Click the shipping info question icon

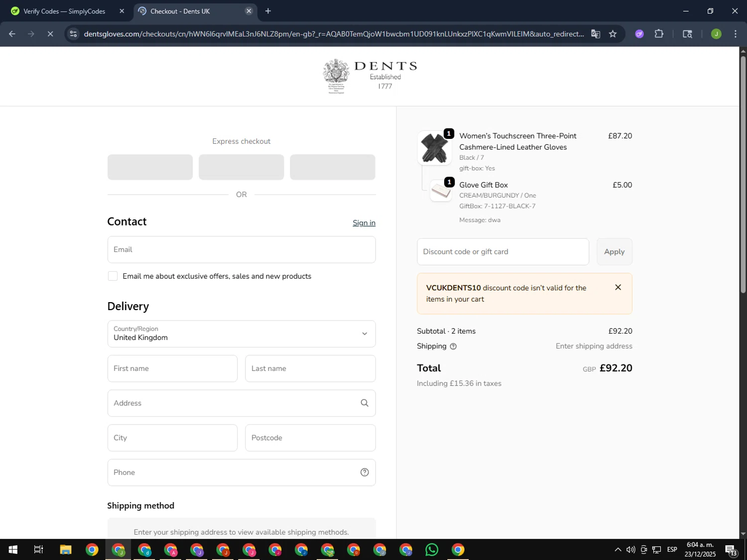[453, 346]
